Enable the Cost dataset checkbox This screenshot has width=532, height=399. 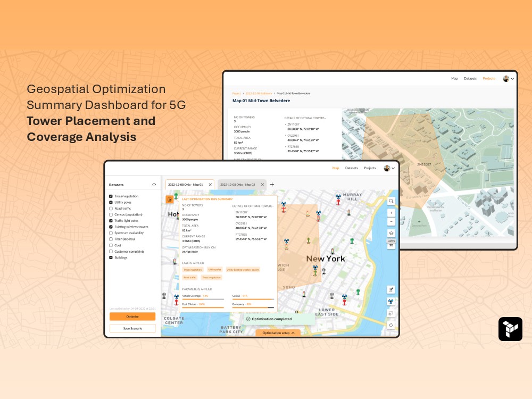pyautogui.click(x=111, y=245)
